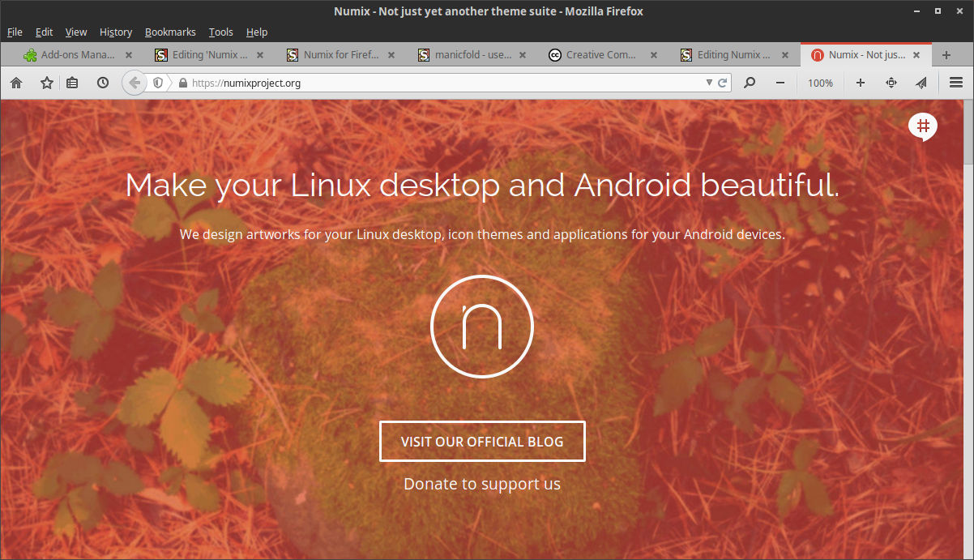Follow the Donate to support us link

click(x=482, y=484)
